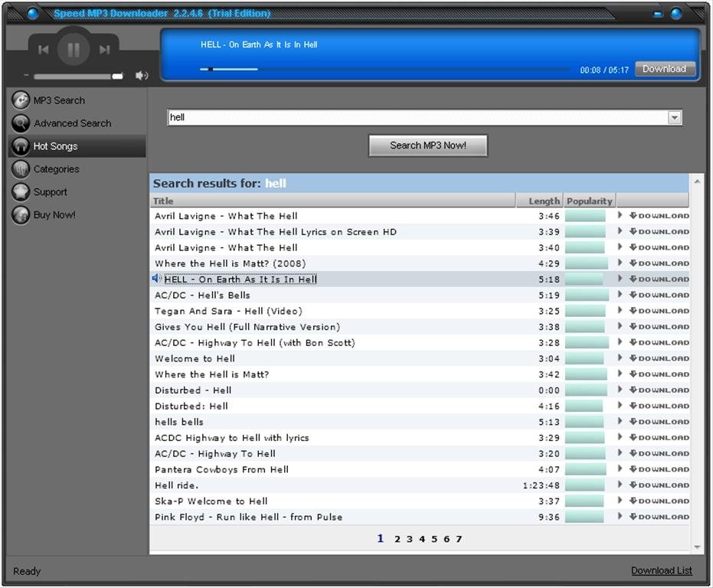Select AC/DC - Highway To Hell title
This screenshot has height=588, width=713.
coord(215,454)
